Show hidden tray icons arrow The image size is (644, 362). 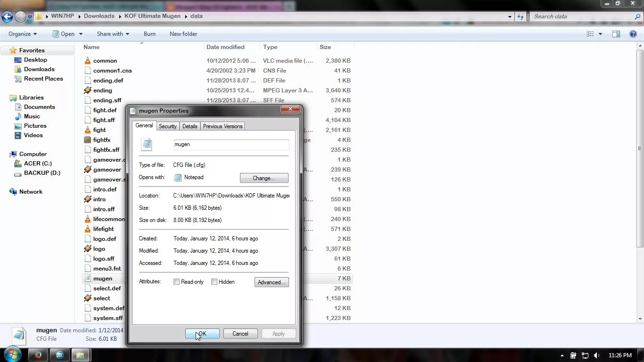(x=562, y=355)
